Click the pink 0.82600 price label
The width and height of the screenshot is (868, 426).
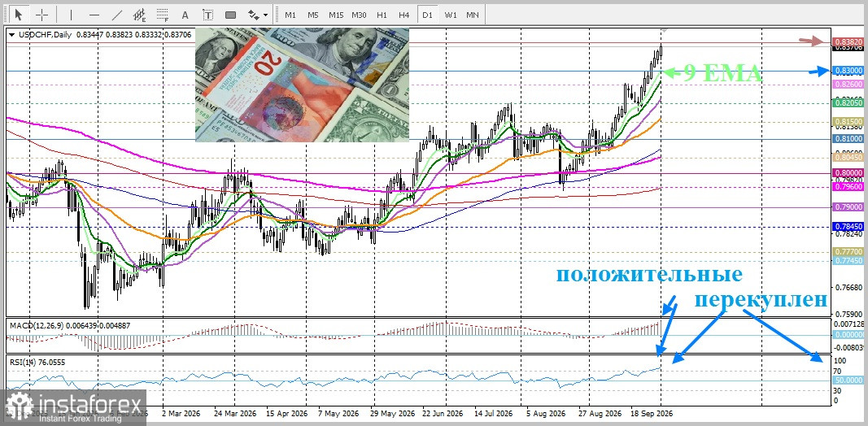[x=848, y=84]
